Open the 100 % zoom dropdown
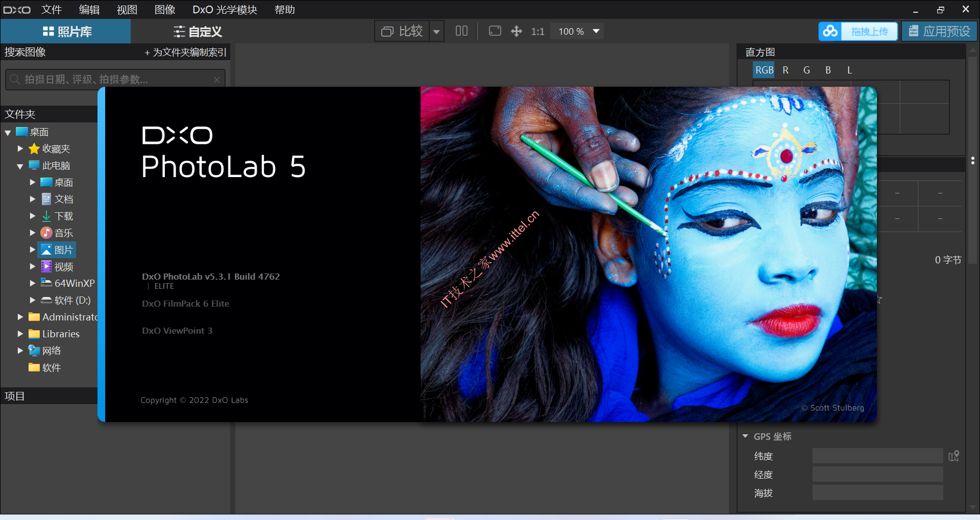 tap(596, 31)
